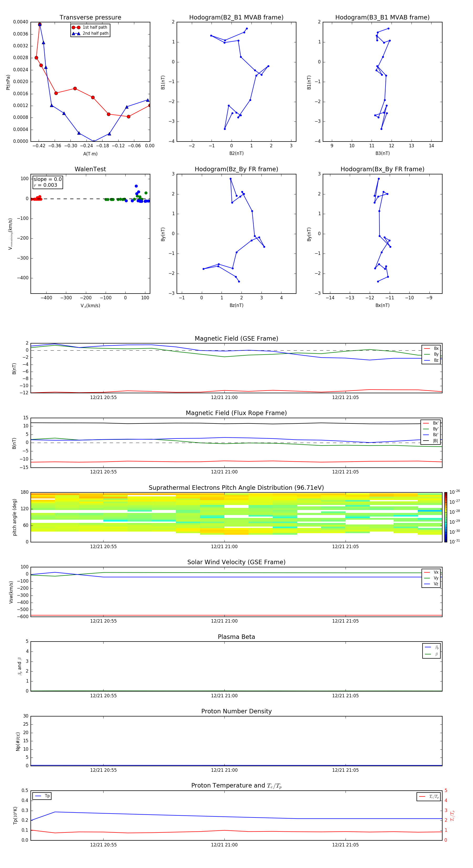Click the "Magnetic Field (GSE Frame)" title
The width and height of the screenshot is (473, 868).
point(236,339)
